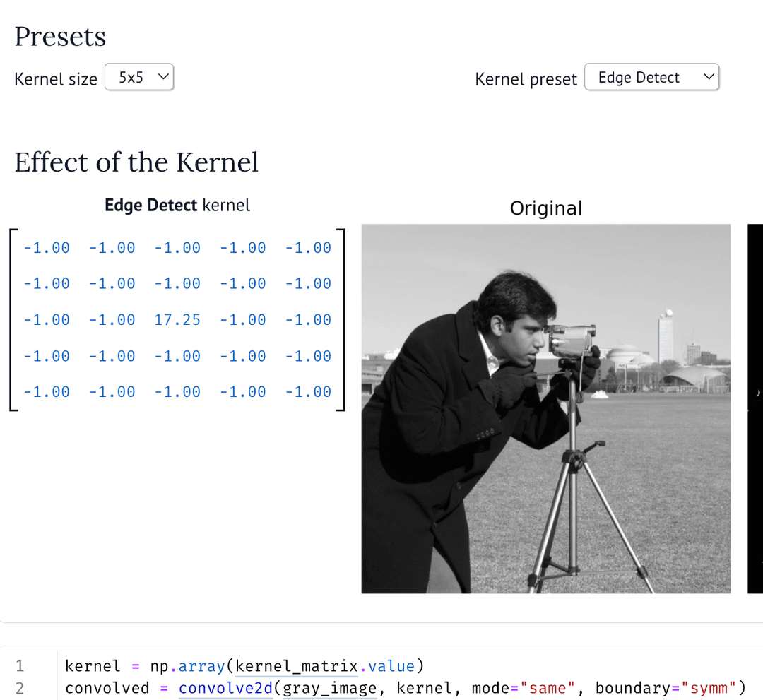The image size is (763, 700).
Task: Click the Original cameraman image
Action: click(x=545, y=408)
